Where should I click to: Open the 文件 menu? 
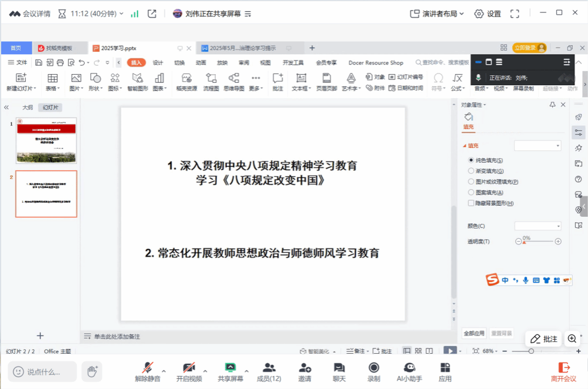pyautogui.click(x=18, y=63)
